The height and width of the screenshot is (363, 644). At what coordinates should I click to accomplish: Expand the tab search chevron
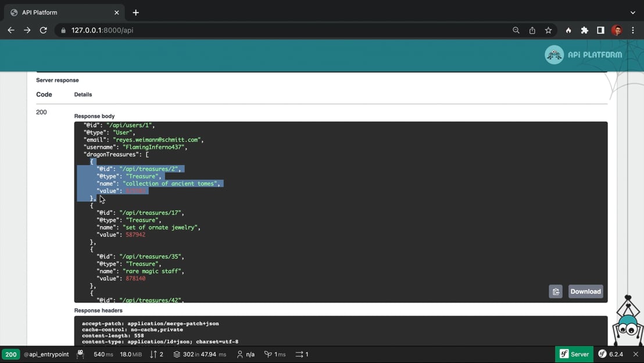click(x=633, y=13)
